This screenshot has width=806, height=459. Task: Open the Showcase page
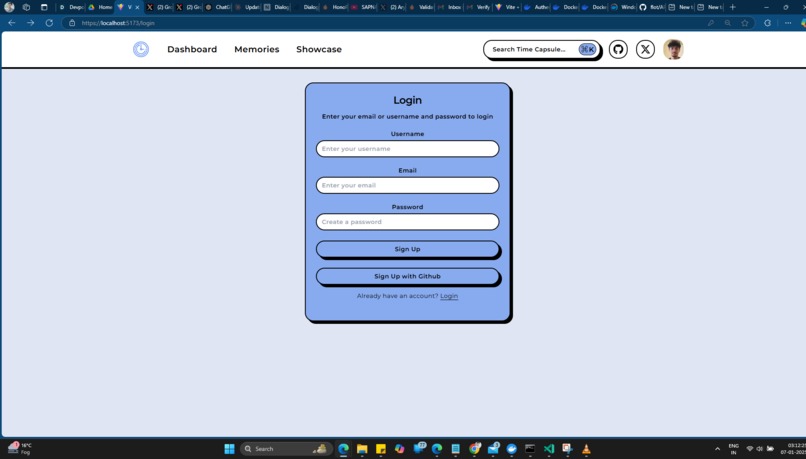(319, 49)
